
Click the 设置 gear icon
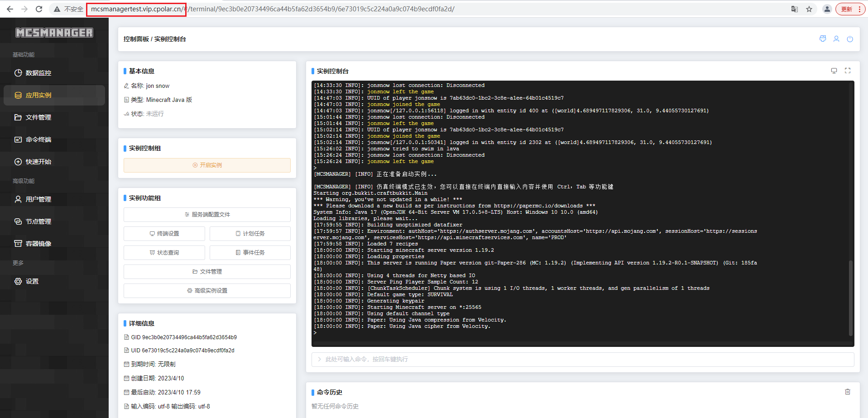coord(18,281)
